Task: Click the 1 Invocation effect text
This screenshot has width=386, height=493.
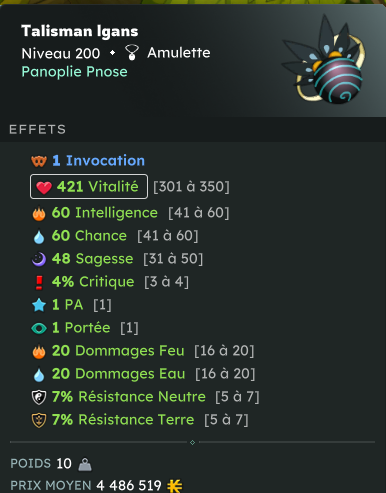Action: pos(99,161)
